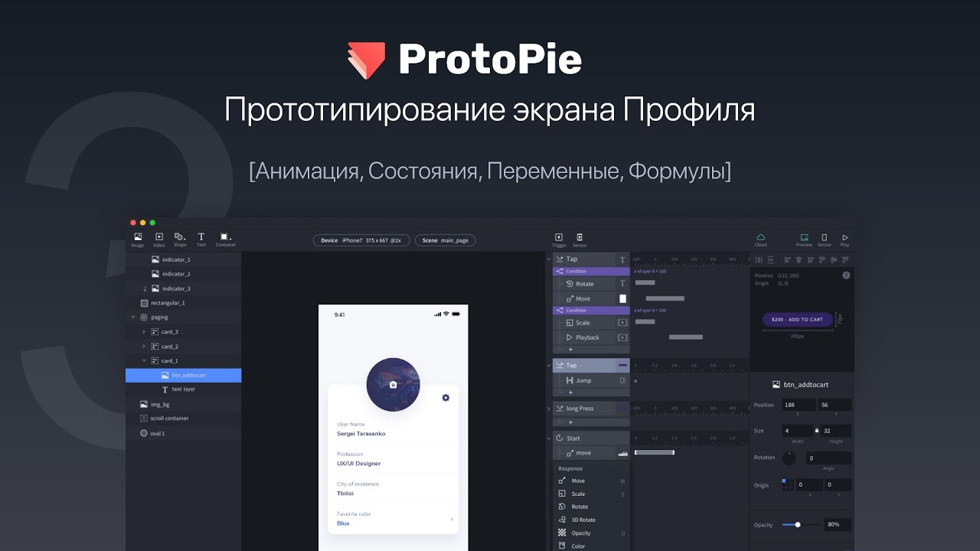Click the Height field showing 32
980x551 pixels.
click(837, 431)
